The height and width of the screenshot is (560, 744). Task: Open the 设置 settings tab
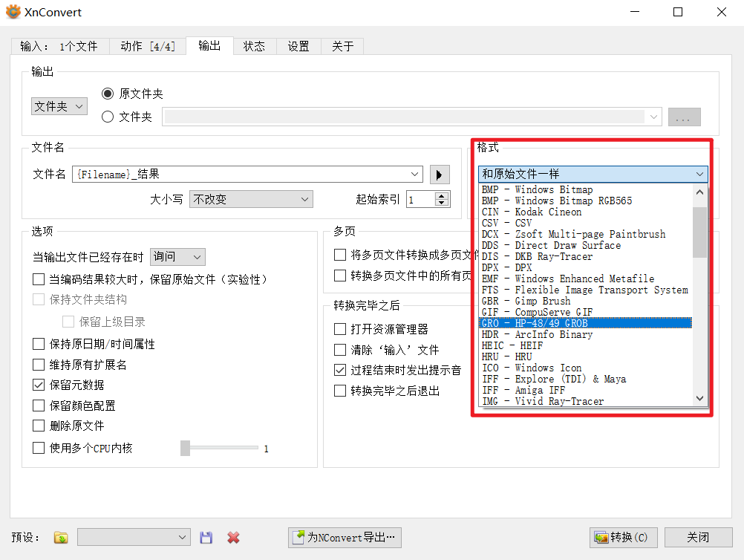pos(298,47)
